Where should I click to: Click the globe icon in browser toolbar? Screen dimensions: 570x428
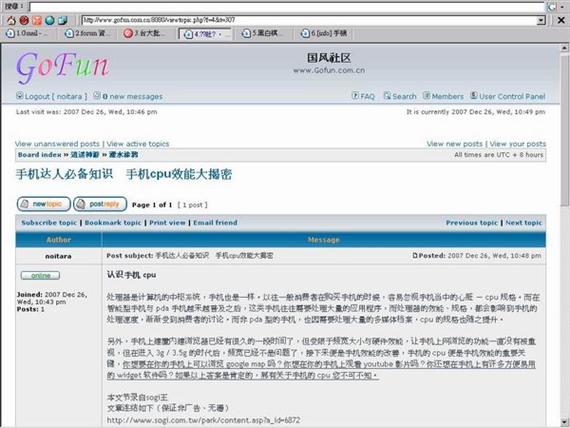pos(50,20)
